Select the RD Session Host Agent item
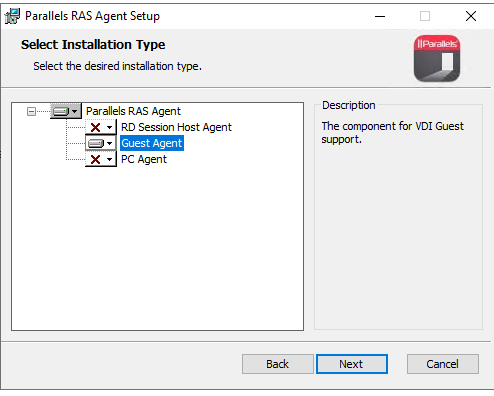 coord(176,127)
